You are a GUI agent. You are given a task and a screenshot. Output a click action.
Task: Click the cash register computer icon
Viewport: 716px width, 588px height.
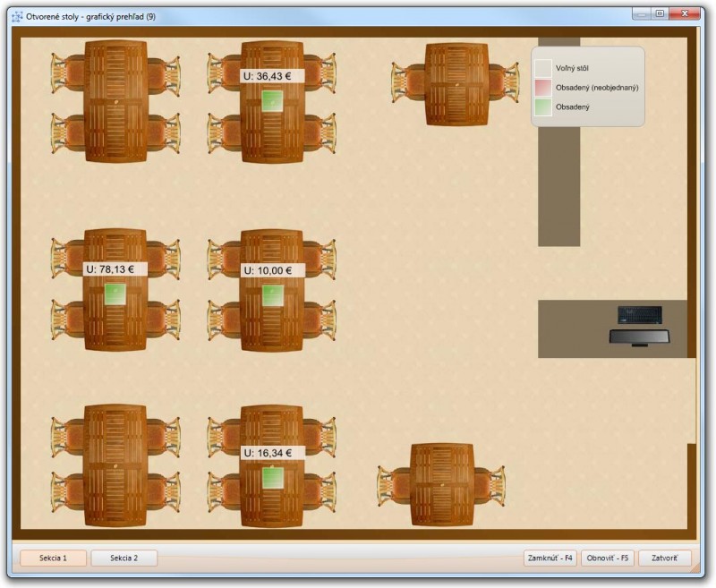[640, 325]
